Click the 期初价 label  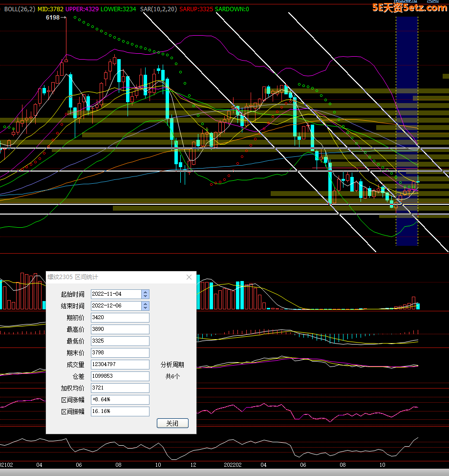pyautogui.click(x=75, y=318)
